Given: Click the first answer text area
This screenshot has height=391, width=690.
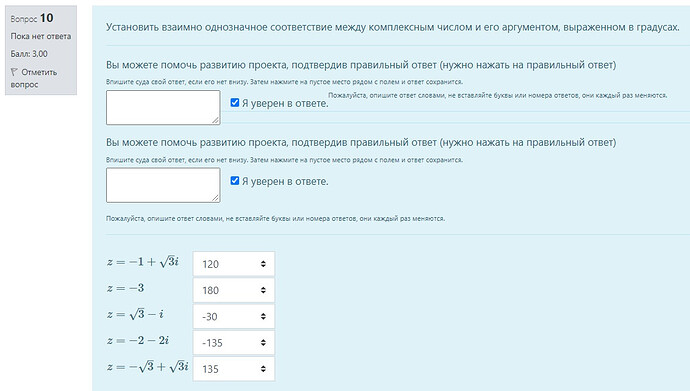Looking at the screenshot, I should click(163, 107).
